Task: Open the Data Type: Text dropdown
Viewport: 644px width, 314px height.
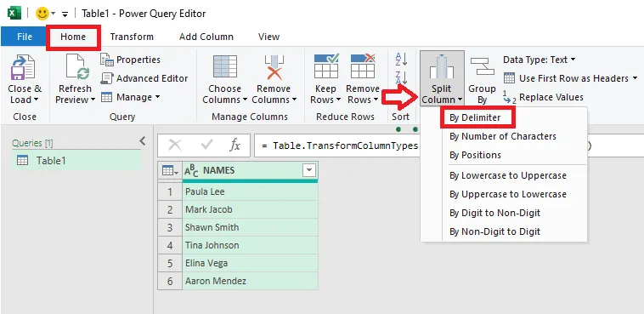Action: coord(539,60)
